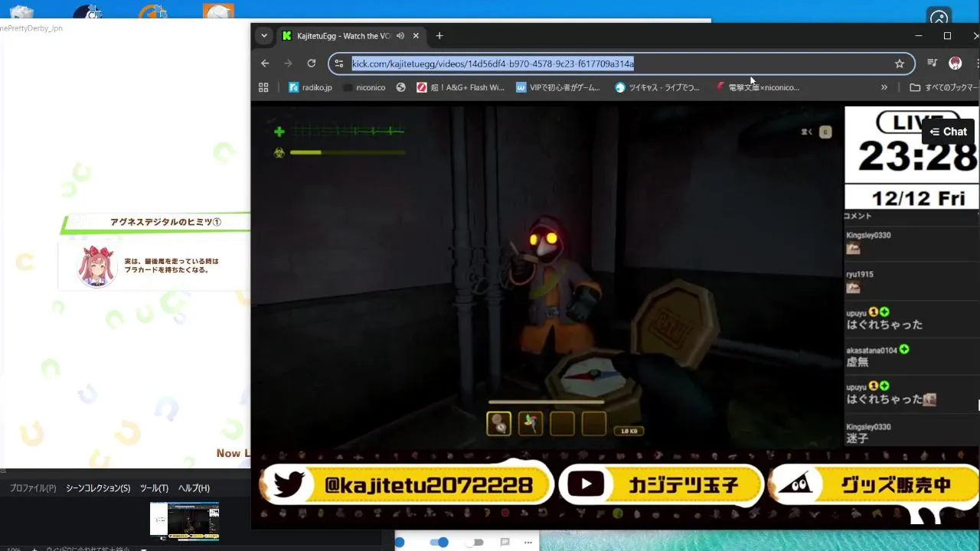Open the 電撃文庫×niconico bookmark
The width and height of the screenshot is (980, 551).
point(757,87)
